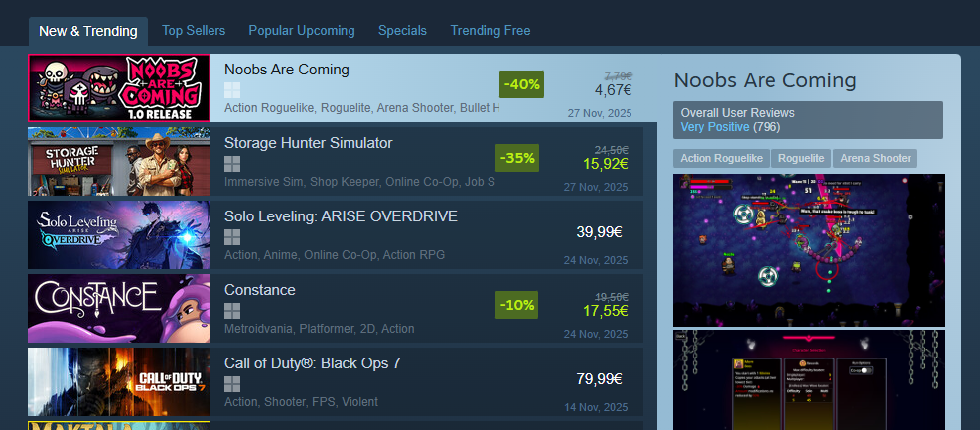
Task: Click Windows icon under Solo Leveling
Action: 232,237
